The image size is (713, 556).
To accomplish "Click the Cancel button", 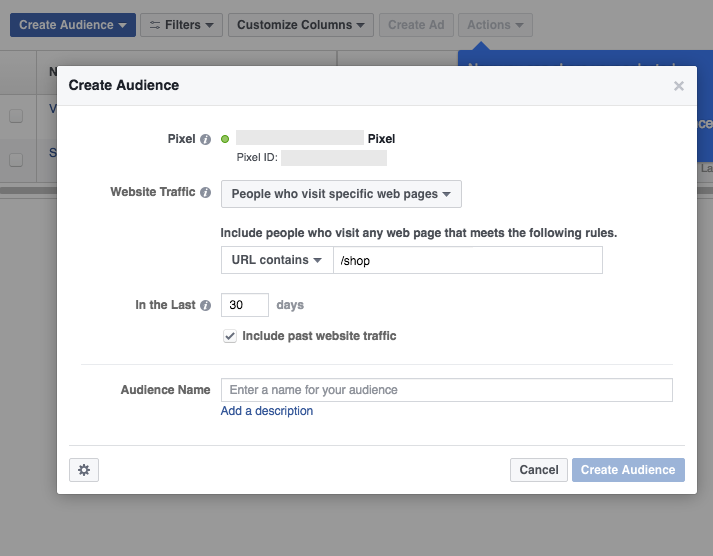I will click(538, 470).
